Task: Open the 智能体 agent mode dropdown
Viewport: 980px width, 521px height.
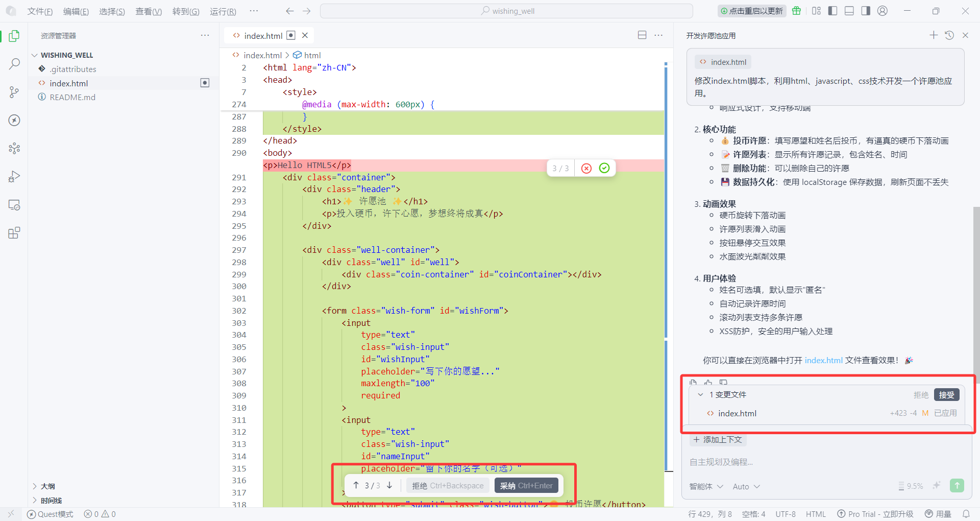Action: (x=706, y=486)
